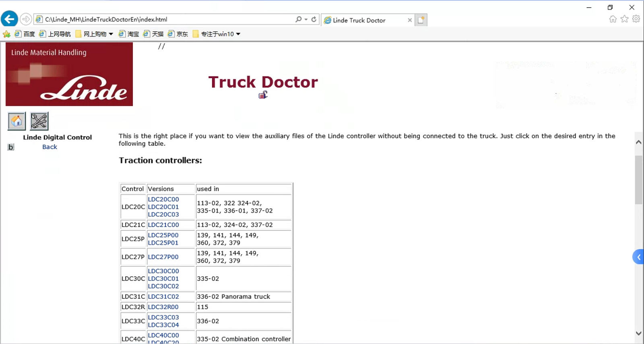Open the 上网导航 bookmark
This screenshot has height=344, width=644.
pos(55,34)
